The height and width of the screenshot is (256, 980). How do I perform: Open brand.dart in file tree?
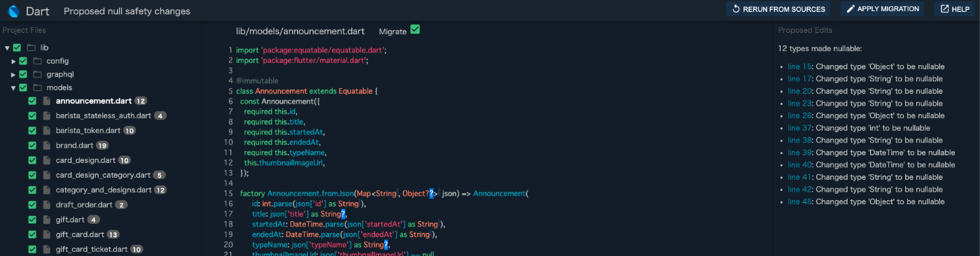coord(74,145)
